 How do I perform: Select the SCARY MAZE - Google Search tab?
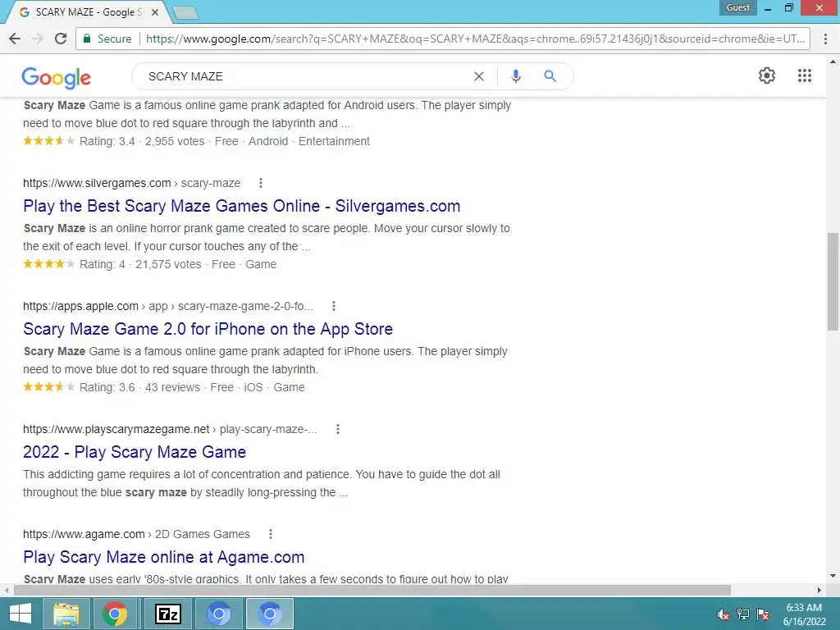(x=85, y=12)
